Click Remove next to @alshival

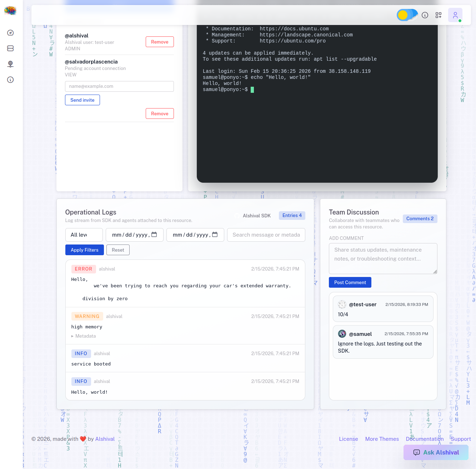(x=160, y=42)
